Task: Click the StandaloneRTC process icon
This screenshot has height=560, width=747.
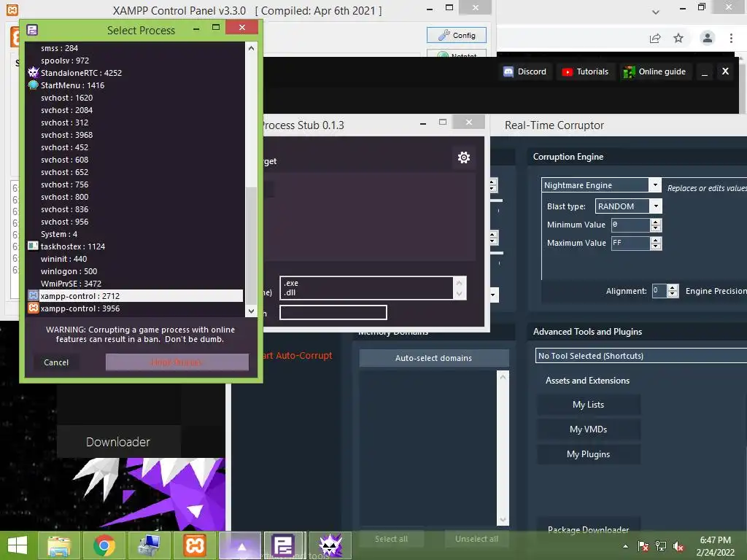Action: [33, 72]
